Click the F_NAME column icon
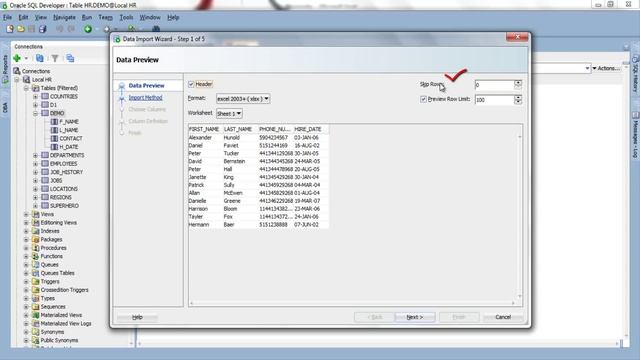The width and height of the screenshot is (640, 360). click(54, 122)
